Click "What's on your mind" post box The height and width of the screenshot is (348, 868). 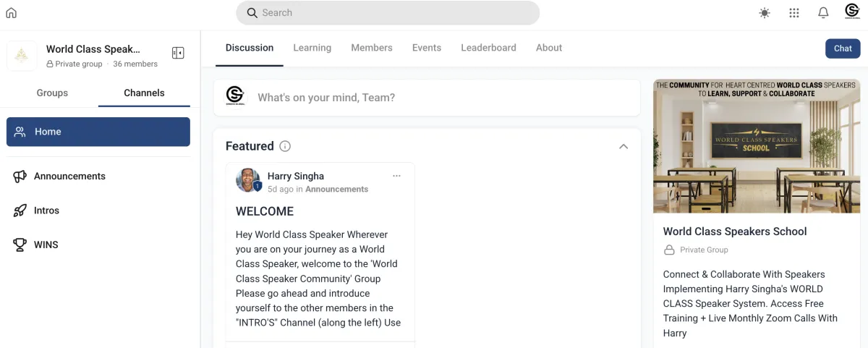click(x=427, y=98)
